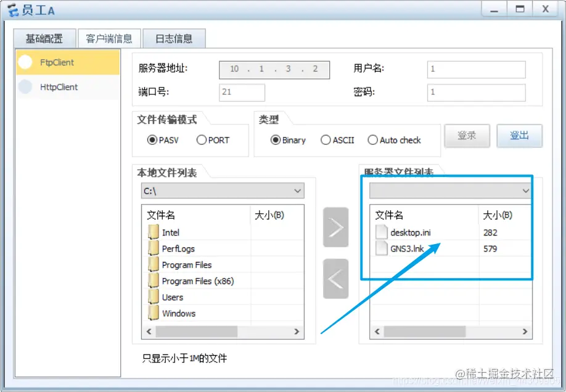Click local list scrollbar left arrow
Image resolution: width=566 pixels, height=392 pixels.
(x=149, y=332)
